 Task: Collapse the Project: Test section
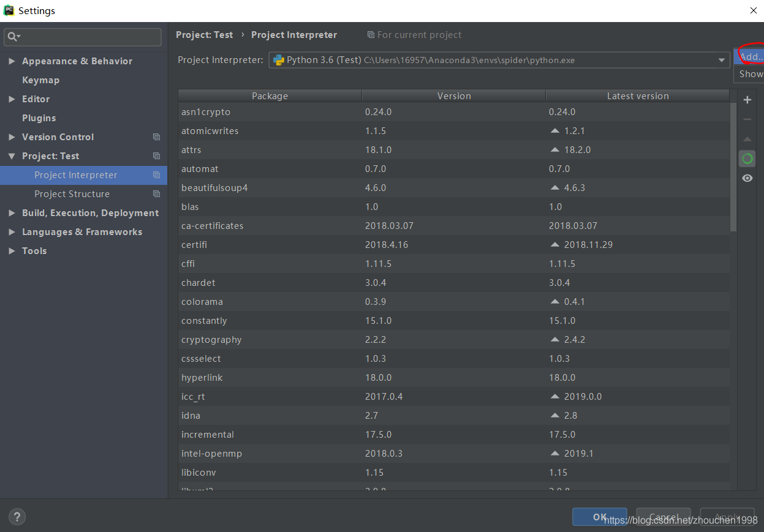(12, 156)
